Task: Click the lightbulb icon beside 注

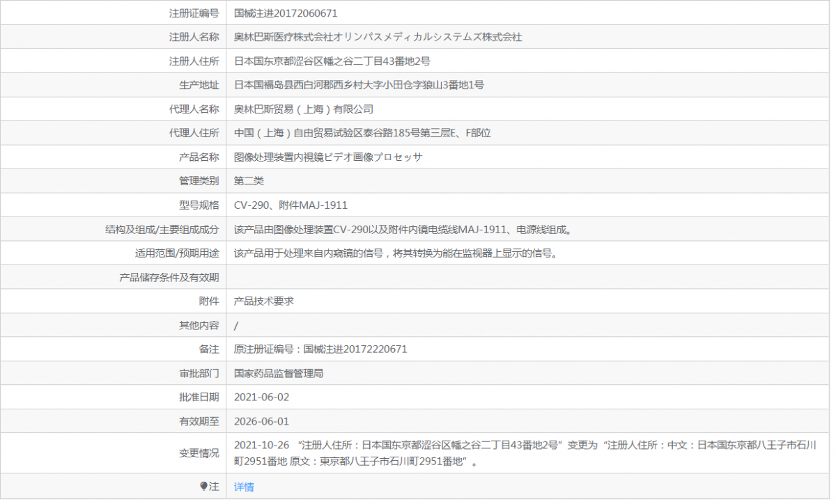Action: coord(204,486)
